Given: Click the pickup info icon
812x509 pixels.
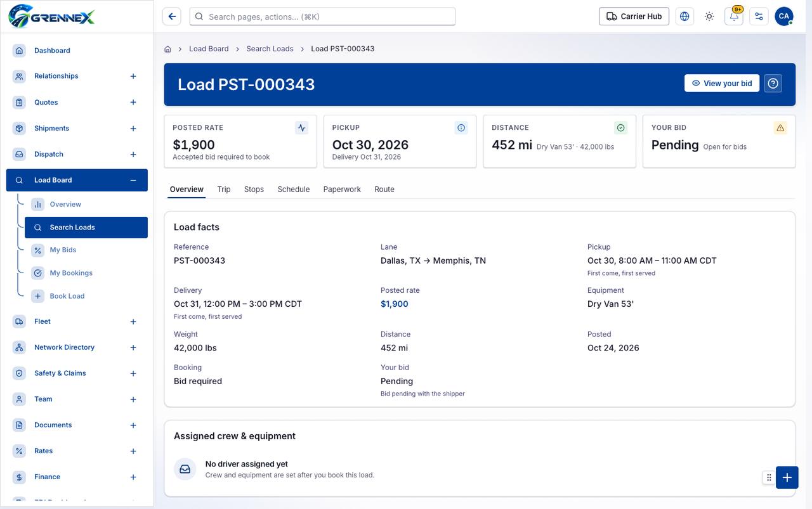Looking at the screenshot, I should coord(461,128).
